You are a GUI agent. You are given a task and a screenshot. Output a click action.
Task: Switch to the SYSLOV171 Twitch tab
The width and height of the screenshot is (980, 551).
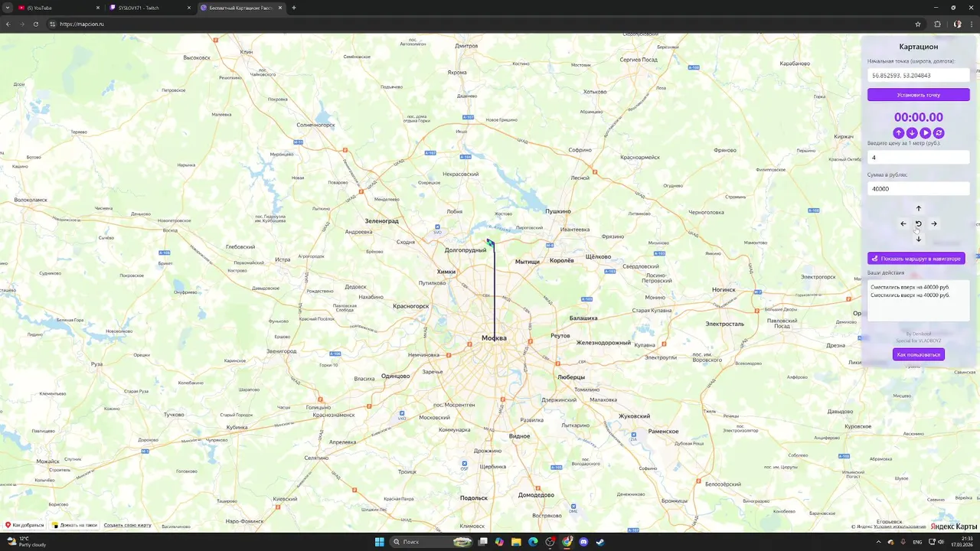click(150, 8)
